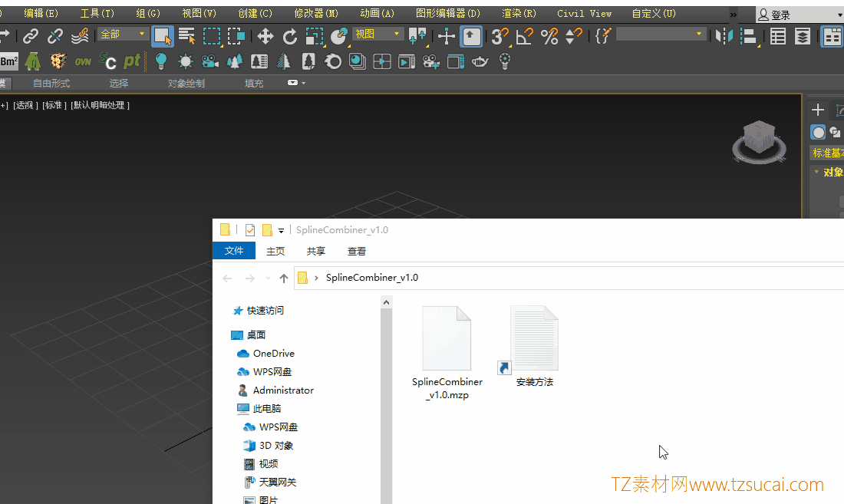Toggle the Layer Explorer icon
Screen dimensions: 844x504
pos(803,36)
